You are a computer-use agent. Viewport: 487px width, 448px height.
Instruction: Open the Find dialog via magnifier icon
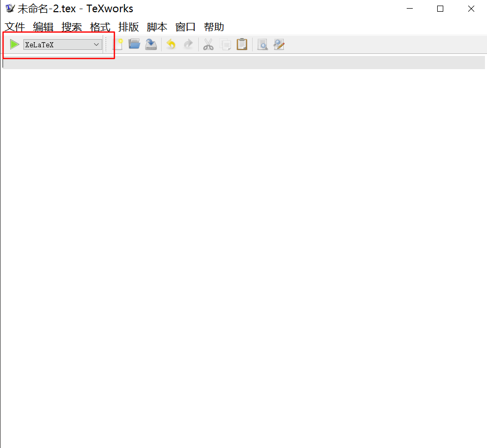coord(262,44)
